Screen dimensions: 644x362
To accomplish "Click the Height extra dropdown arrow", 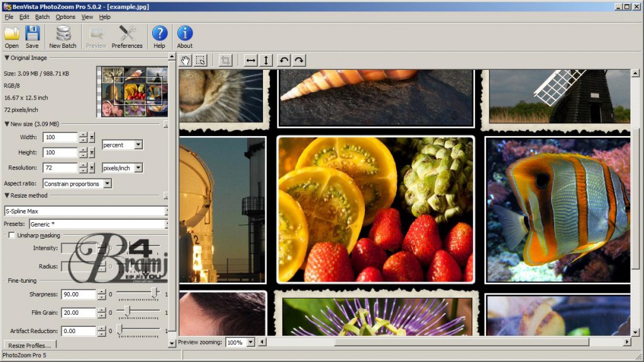I will tap(92, 152).
